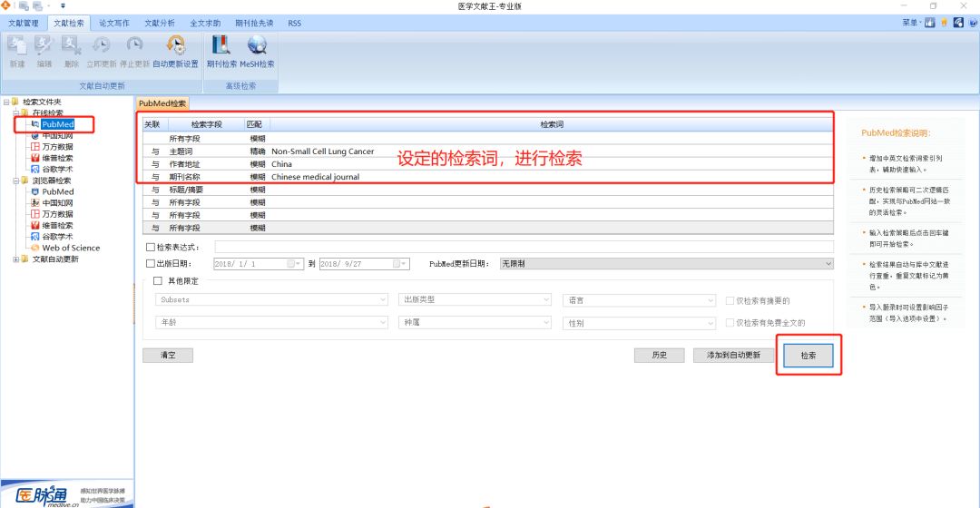980x508 pixels.
Task: Open MeSH检索 globe icon
Action: coord(257,45)
